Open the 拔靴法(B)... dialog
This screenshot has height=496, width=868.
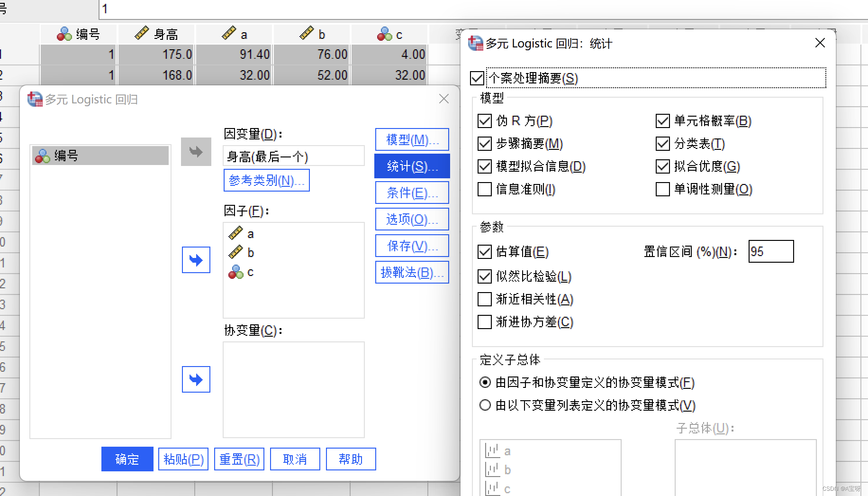412,272
